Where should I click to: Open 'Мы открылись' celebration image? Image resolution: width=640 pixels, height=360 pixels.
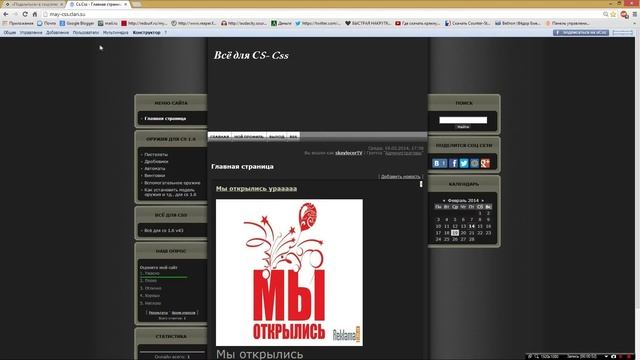click(289, 273)
